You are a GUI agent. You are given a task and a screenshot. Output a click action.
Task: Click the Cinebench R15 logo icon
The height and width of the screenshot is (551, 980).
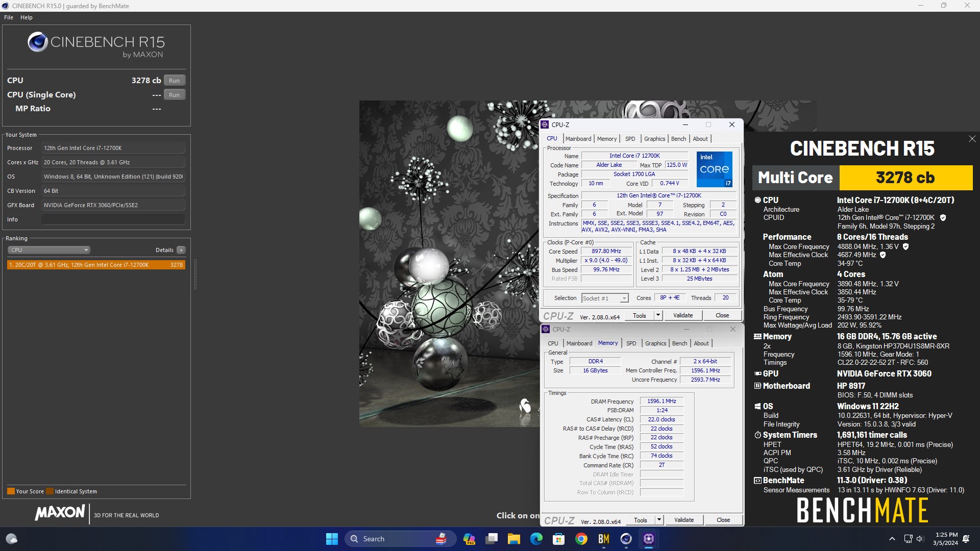point(38,42)
